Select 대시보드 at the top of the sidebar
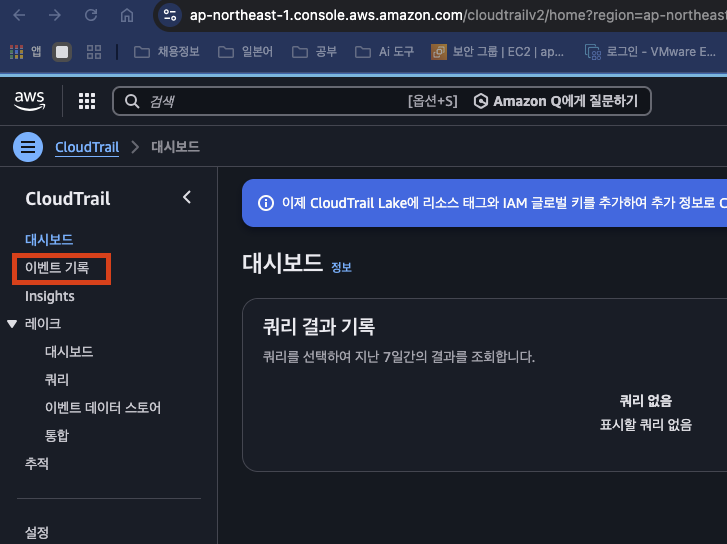This screenshot has height=544, width=727. pyautogui.click(x=49, y=239)
